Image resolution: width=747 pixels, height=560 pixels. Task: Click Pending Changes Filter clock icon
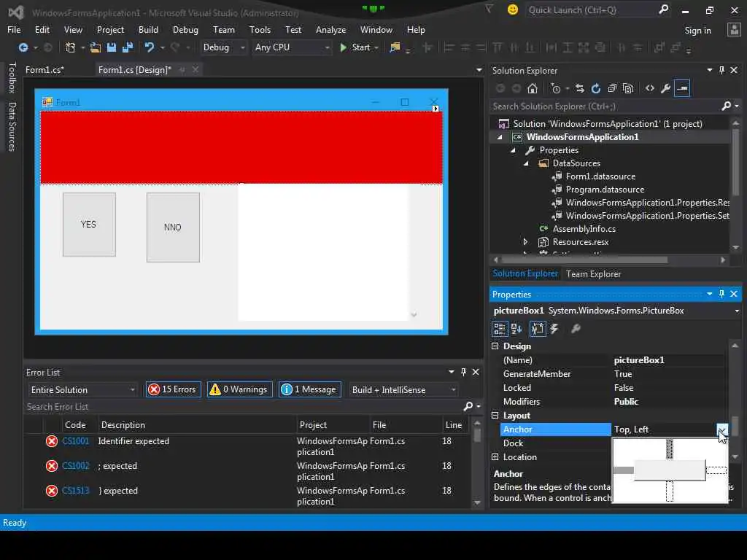555,88
